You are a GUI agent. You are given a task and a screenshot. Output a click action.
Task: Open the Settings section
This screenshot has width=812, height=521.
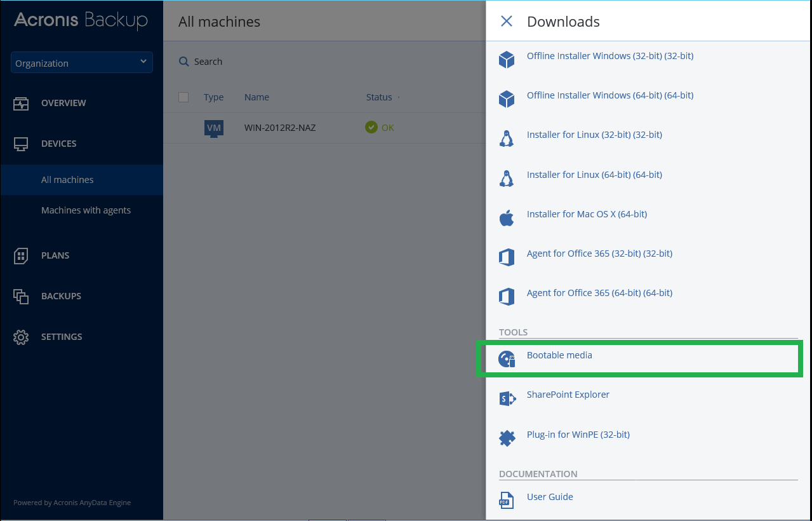point(62,337)
